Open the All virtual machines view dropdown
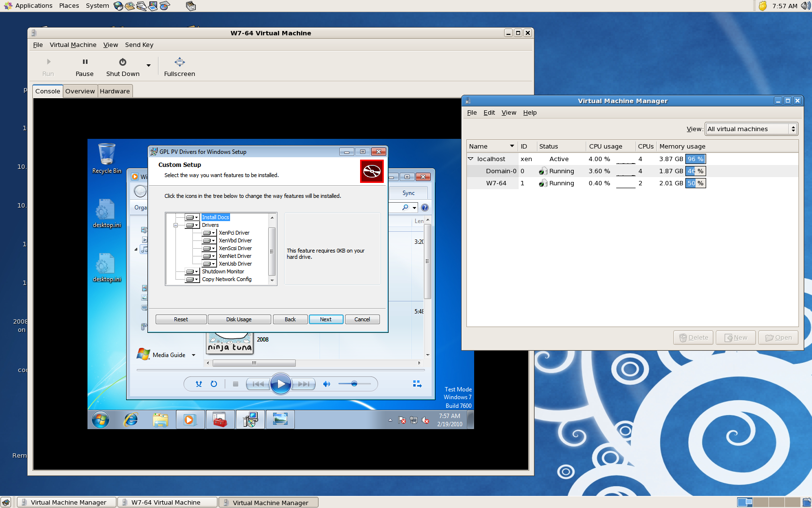 (x=751, y=129)
